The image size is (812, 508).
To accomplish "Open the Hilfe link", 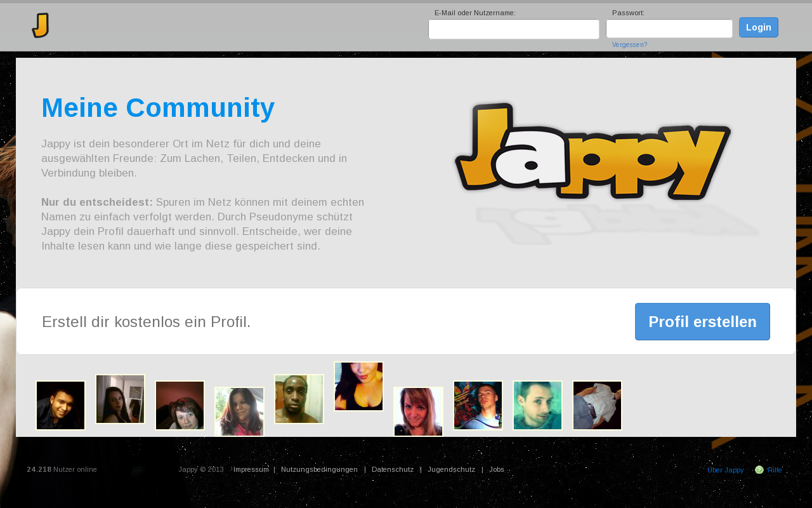I will tap(775, 470).
